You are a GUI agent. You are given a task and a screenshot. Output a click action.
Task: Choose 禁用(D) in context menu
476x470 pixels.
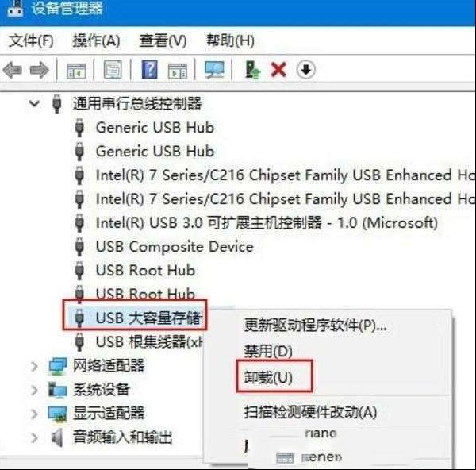point(268,351)
